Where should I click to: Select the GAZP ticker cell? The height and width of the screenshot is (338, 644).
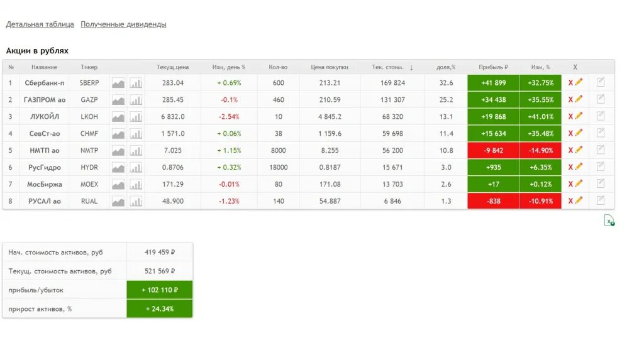coord(89,100)
